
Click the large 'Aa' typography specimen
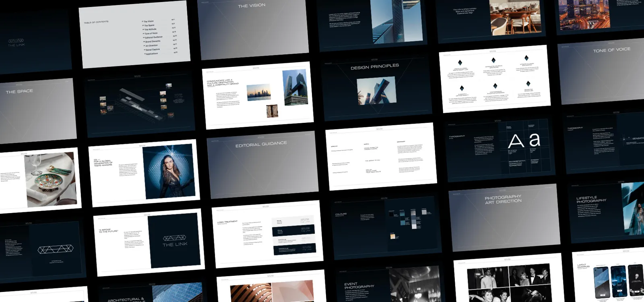coord(524,140)
